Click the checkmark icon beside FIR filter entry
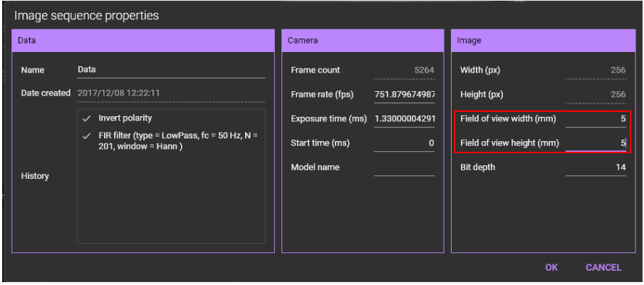The width and height of the screenshot is (644, 285). (x=85, y=136)
